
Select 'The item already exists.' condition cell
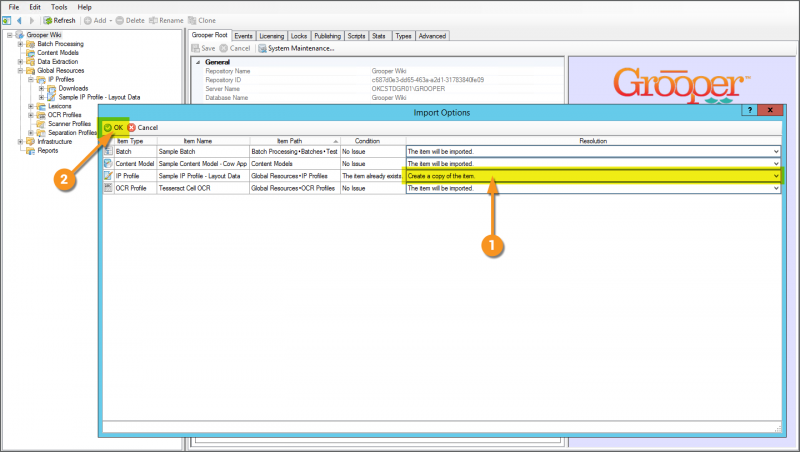(372, 176)
